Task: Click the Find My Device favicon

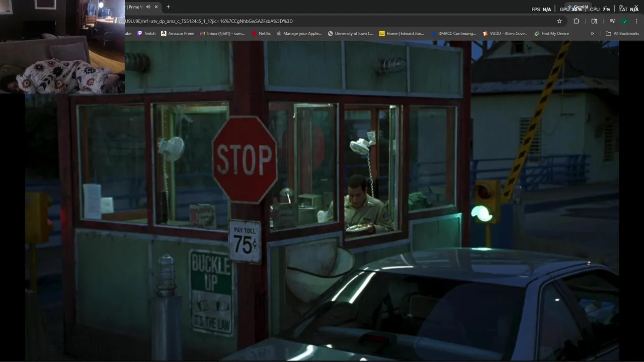Action: pos(537,34)
